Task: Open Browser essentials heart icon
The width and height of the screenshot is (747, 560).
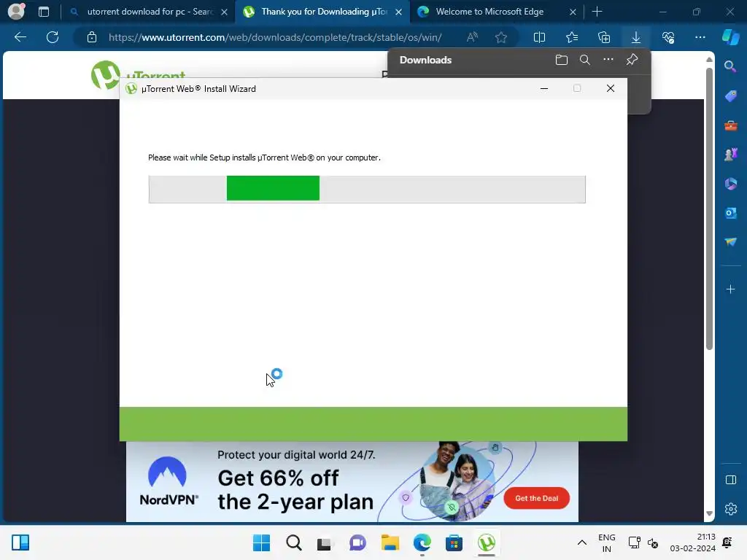Action: pyautogui.click(x=668, y=37)
